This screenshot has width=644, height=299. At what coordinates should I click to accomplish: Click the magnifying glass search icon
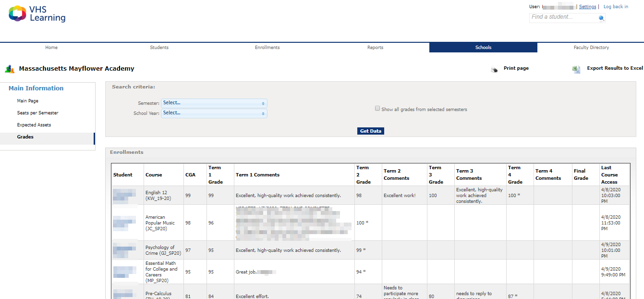[x=601, y=17]
